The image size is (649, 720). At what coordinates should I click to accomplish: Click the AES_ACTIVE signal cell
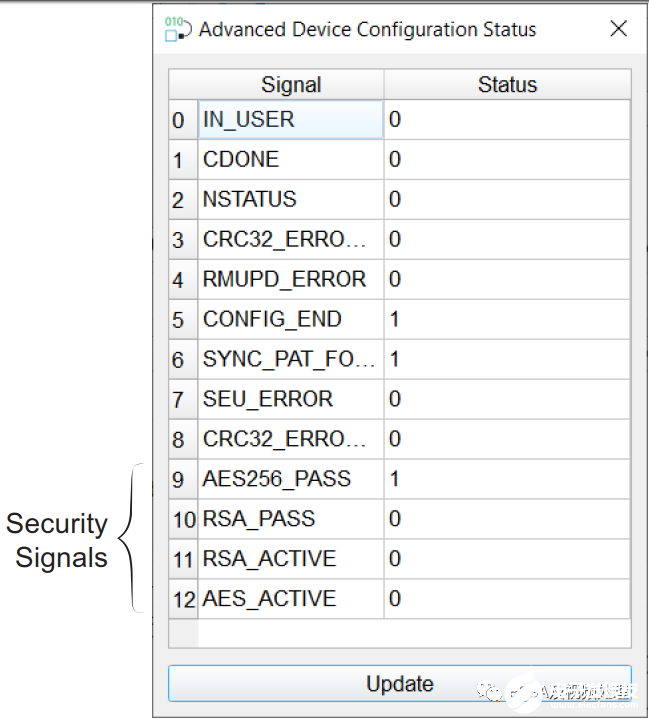pos(290,599)
